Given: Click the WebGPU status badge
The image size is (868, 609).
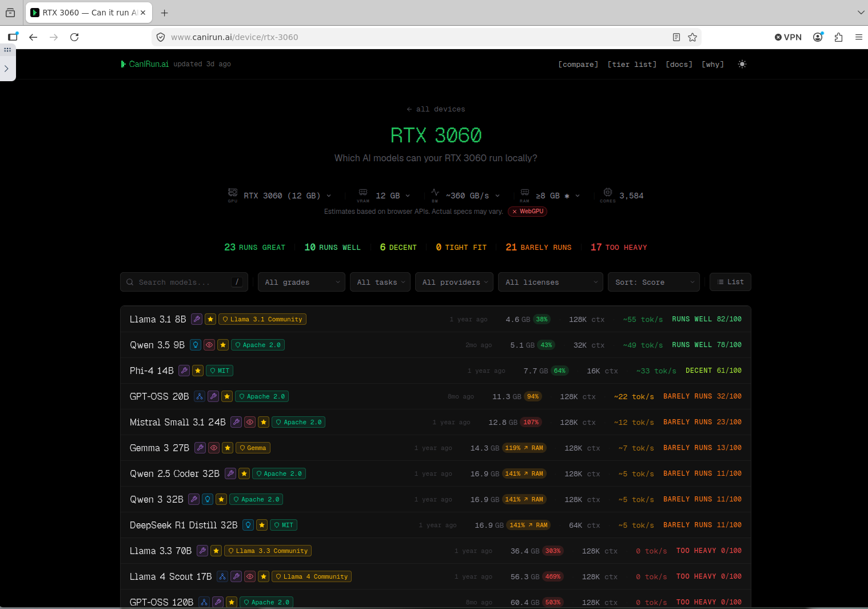Looking at the screenshot, I should tap(527, 211).
